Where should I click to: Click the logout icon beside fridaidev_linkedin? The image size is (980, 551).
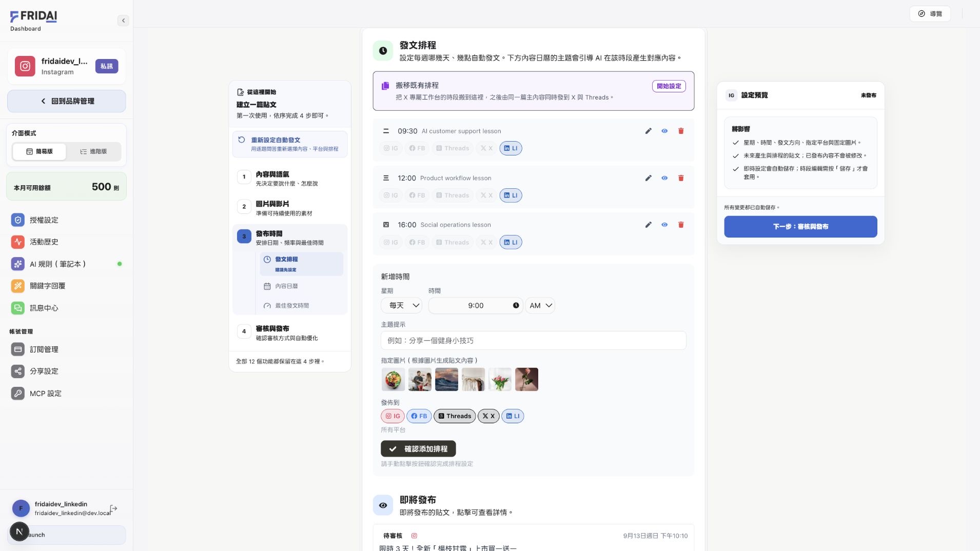(x=114, y=508)
